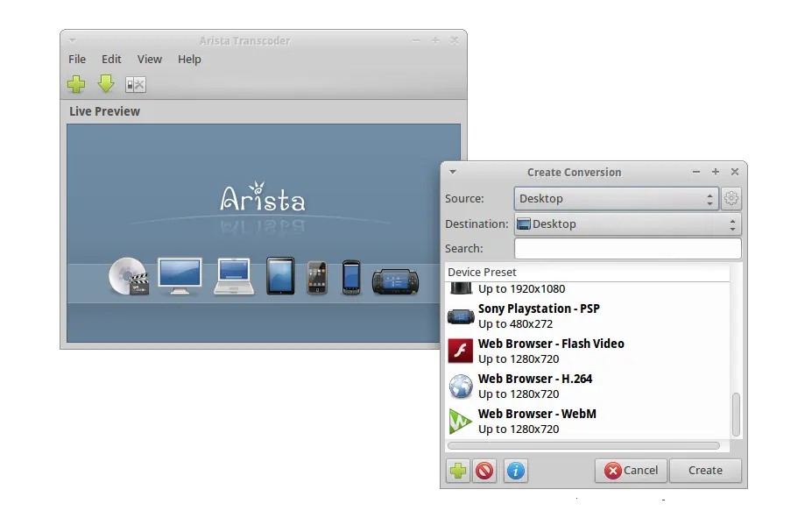The height and width of the screenshot is (518, 812).
Task: Select the Web Browser - Flash Video preset
Action: pyautogui.click(x=588, y=351)
